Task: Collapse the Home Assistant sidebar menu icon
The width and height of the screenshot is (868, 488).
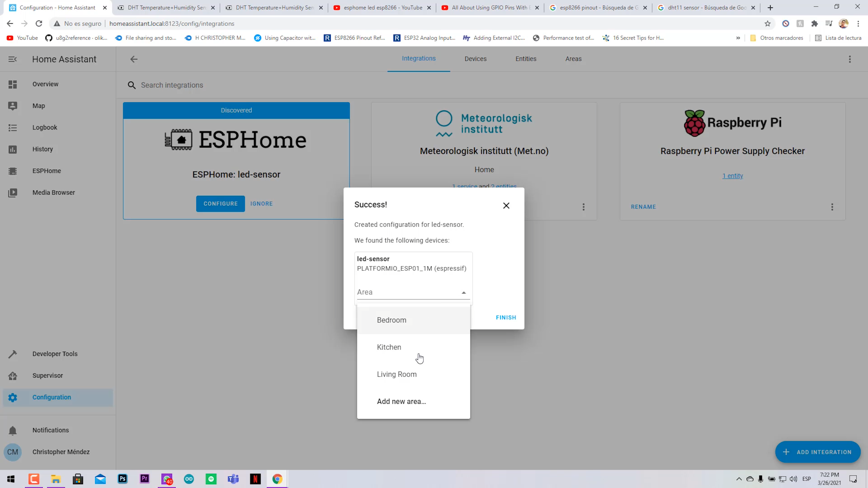Action: pos(13,59)
